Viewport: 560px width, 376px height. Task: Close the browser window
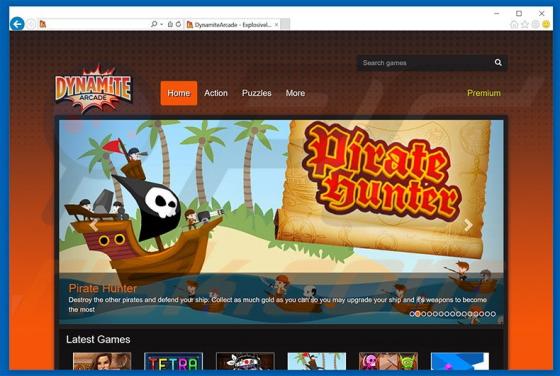click(x=541, y=14)
